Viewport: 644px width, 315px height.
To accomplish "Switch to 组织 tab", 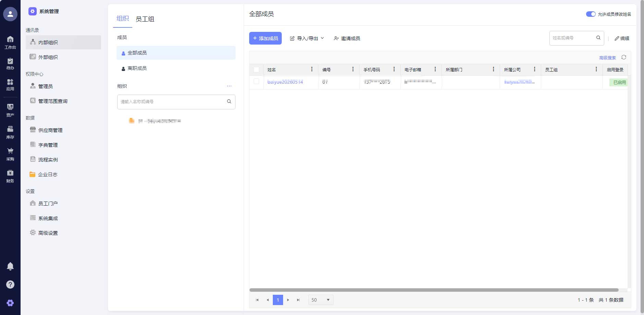I will (x=123, y=19).
